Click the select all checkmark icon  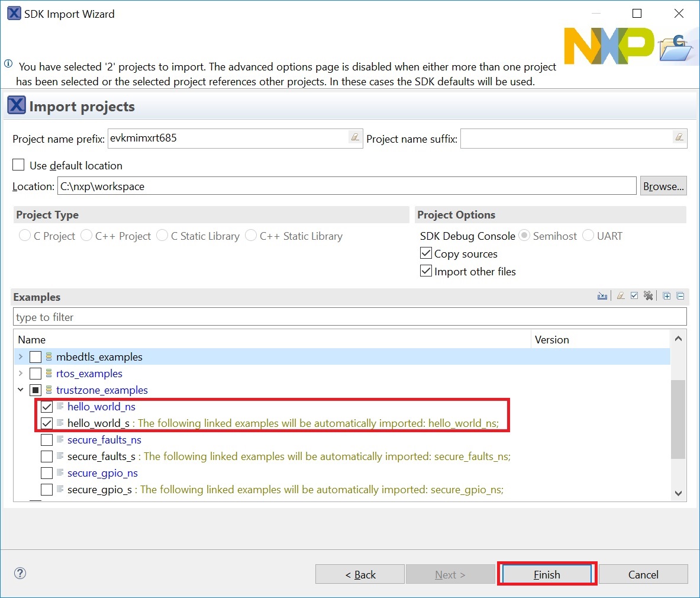[634, 296]
